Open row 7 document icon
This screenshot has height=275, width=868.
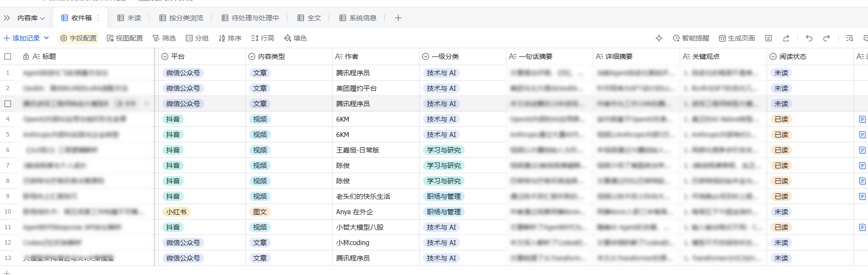[862, 165]
